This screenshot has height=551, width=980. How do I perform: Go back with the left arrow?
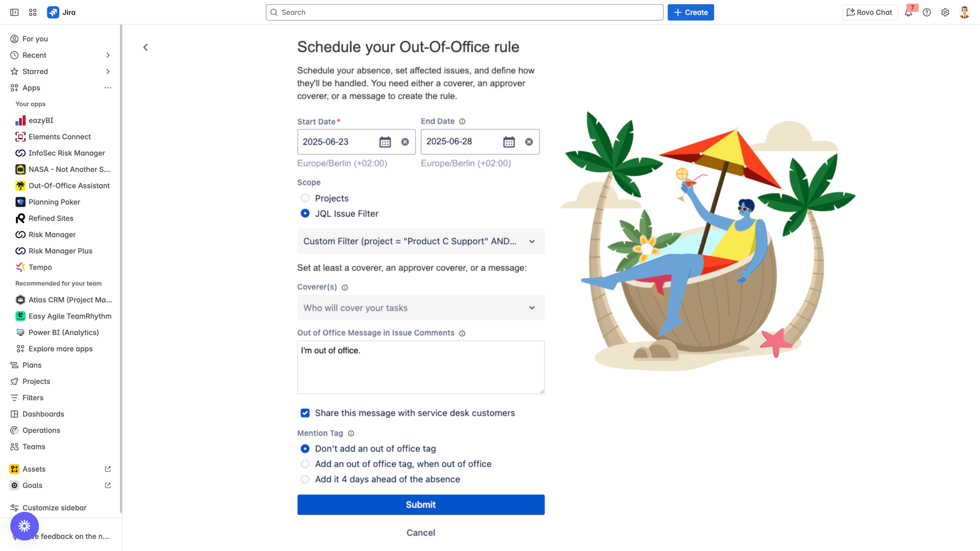click(145, 47)
